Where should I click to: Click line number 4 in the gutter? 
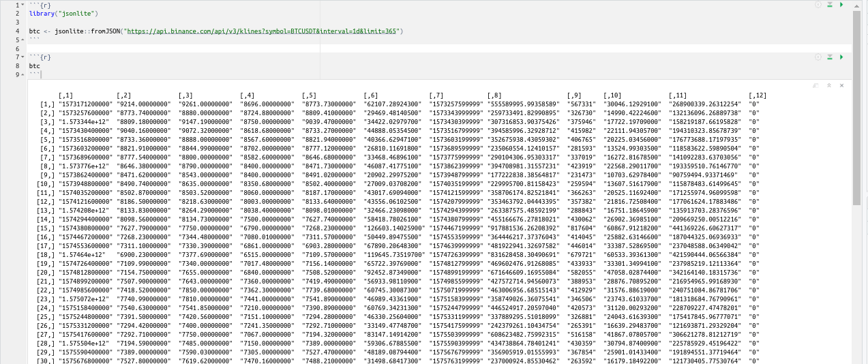pos(17,31)
